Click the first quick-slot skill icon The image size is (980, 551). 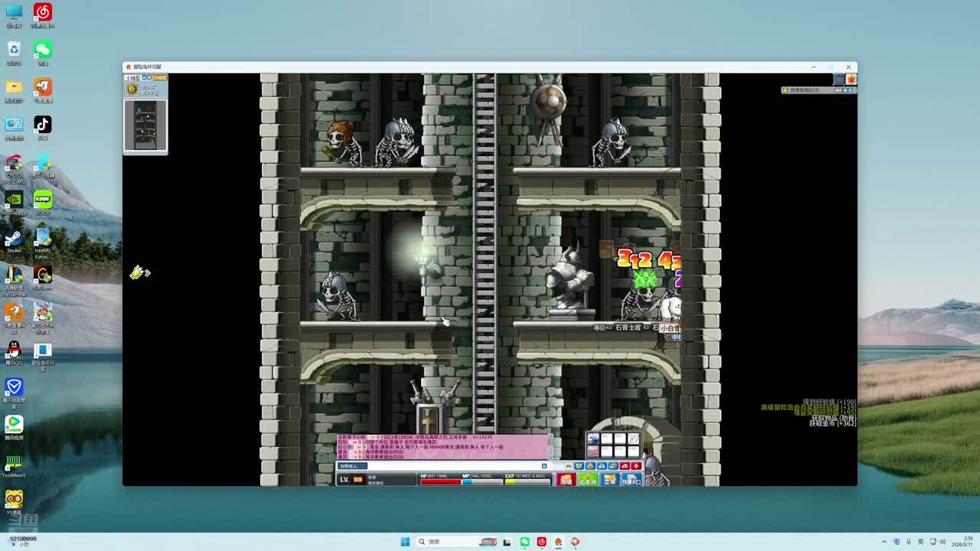tap(593, 439)
